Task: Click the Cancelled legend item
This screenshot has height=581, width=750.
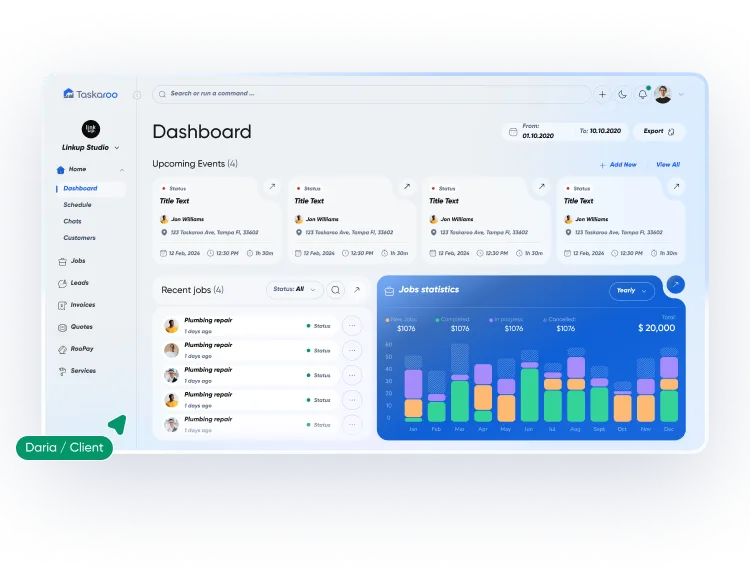Action: pyautogui.click(x=560, y=325)
